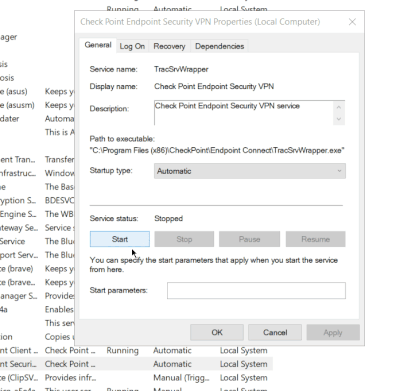Select the Display name value text
Screen dimensions: 400x391
[214, 87]
